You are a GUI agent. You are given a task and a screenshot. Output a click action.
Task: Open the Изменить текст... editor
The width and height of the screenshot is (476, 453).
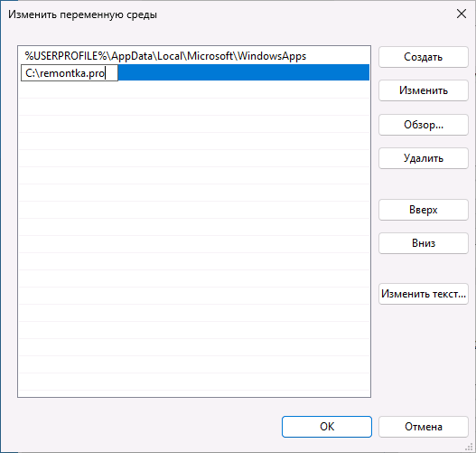coord(424,294)
